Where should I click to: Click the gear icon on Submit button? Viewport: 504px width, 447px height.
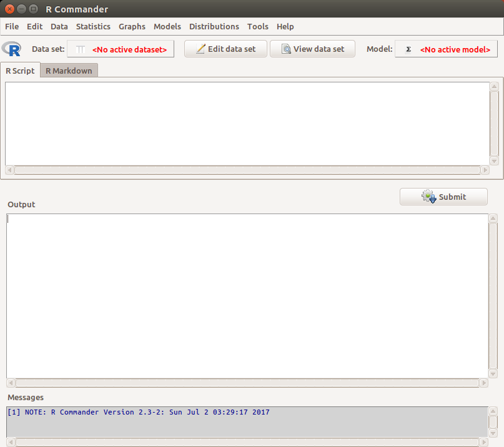(429, 197)
